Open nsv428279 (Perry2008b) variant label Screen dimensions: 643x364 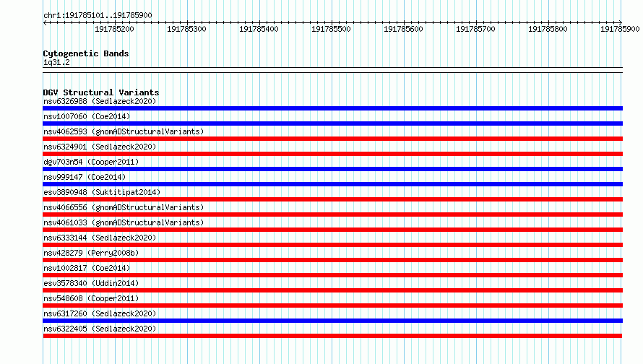click(91, 253)
